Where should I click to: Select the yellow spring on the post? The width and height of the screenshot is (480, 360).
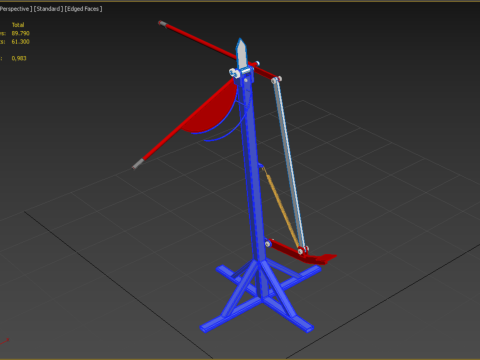(281, 207)
